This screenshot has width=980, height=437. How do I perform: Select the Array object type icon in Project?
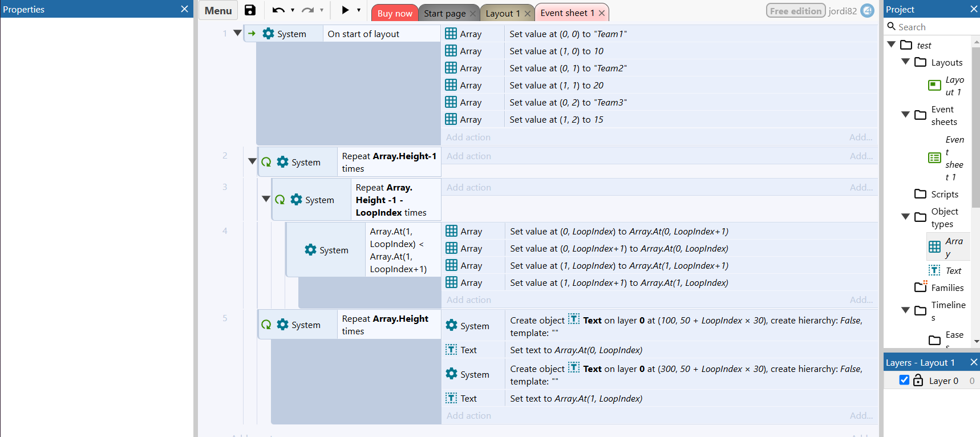coord(934,246)
